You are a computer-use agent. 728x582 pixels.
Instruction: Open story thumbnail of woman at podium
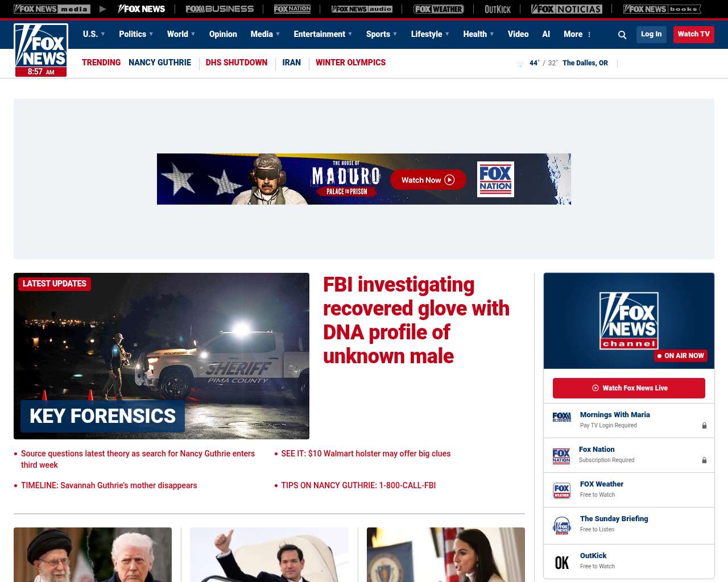pyautogui.click(x=446, y=555)
